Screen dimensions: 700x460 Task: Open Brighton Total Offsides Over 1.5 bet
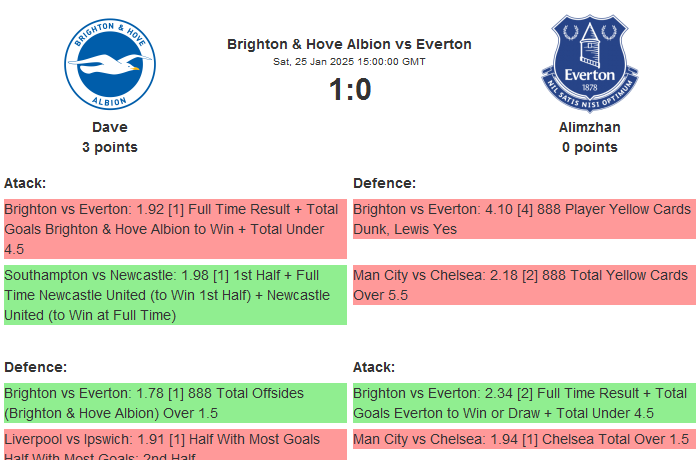175,403
